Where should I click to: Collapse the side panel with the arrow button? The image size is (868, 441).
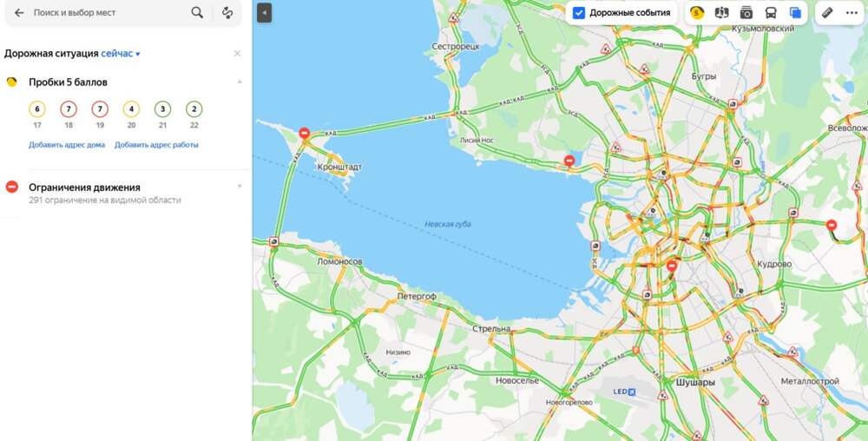tap(264, 13)
